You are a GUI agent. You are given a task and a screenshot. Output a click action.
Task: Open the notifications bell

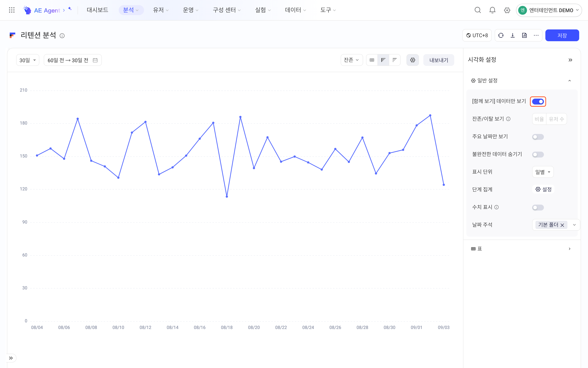(492, 10)
